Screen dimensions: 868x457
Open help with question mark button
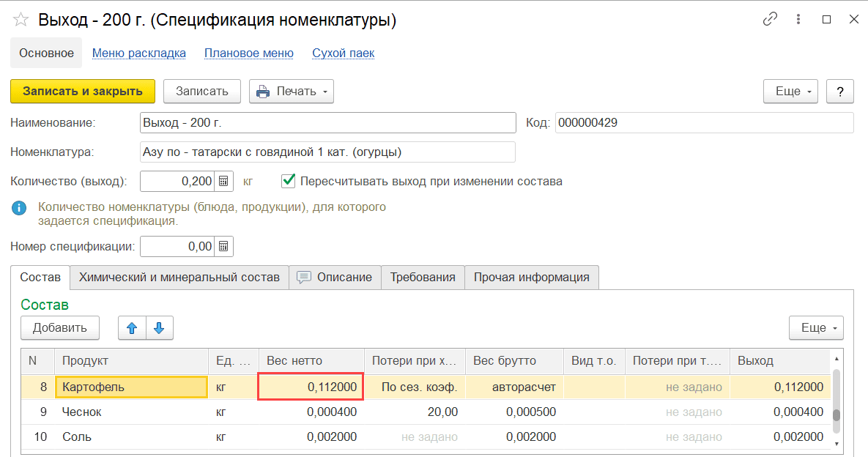point(840,92)
